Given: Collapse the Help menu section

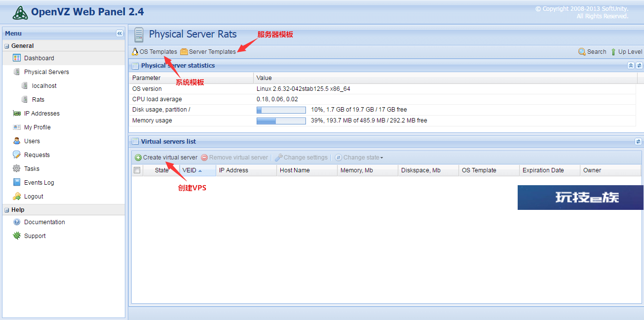Looking at the screenshot, I should (7, 210).
